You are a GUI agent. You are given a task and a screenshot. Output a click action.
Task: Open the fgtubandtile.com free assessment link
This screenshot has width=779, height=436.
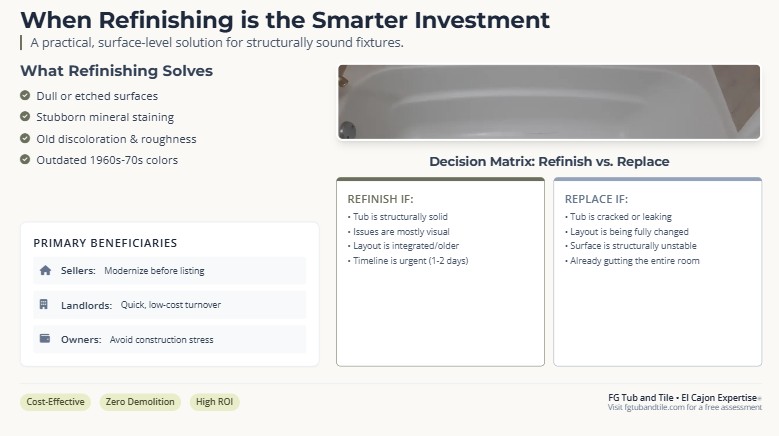685,407
